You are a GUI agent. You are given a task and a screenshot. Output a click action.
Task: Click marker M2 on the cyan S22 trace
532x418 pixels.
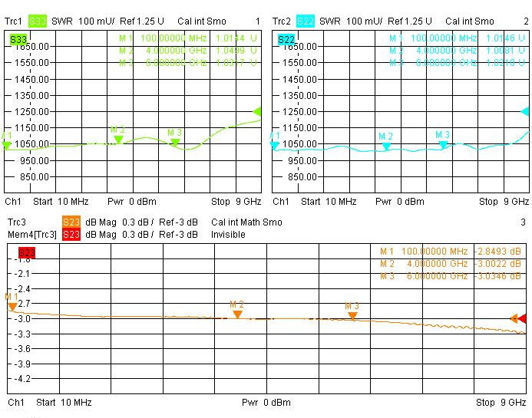tap(386, 146)
